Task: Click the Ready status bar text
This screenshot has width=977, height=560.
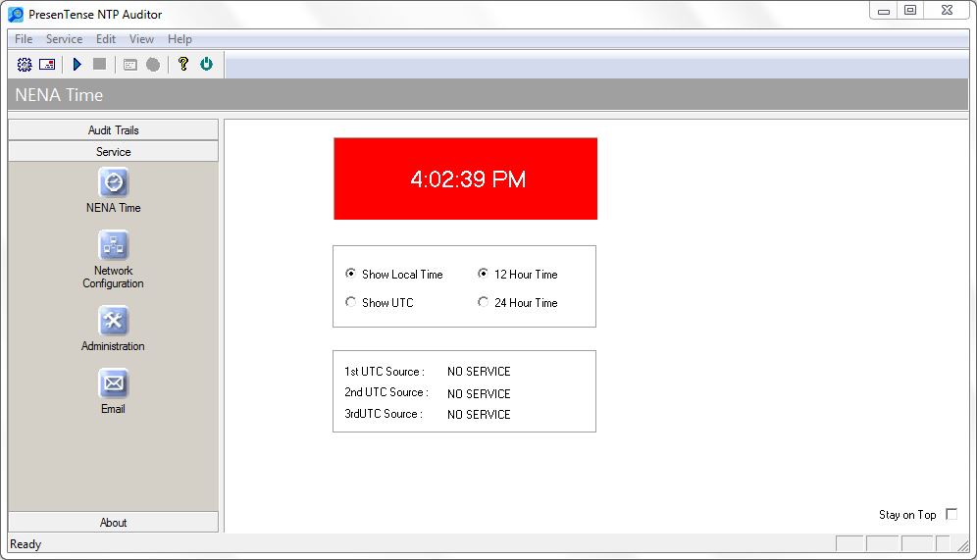Action: 26,544
